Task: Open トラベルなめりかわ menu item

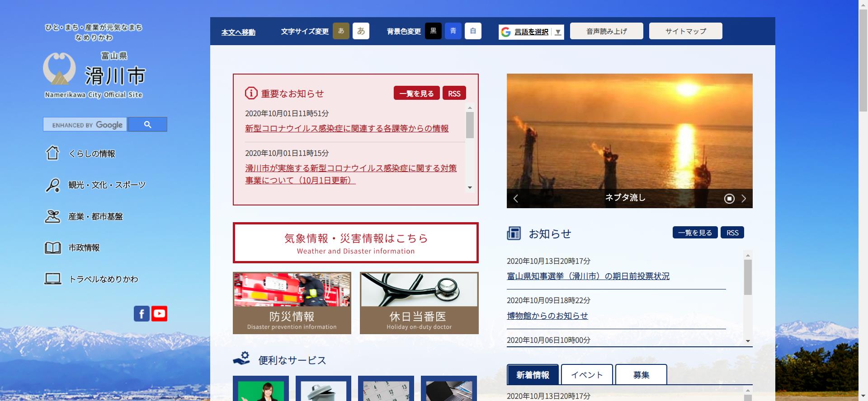Action: point(104,279)
